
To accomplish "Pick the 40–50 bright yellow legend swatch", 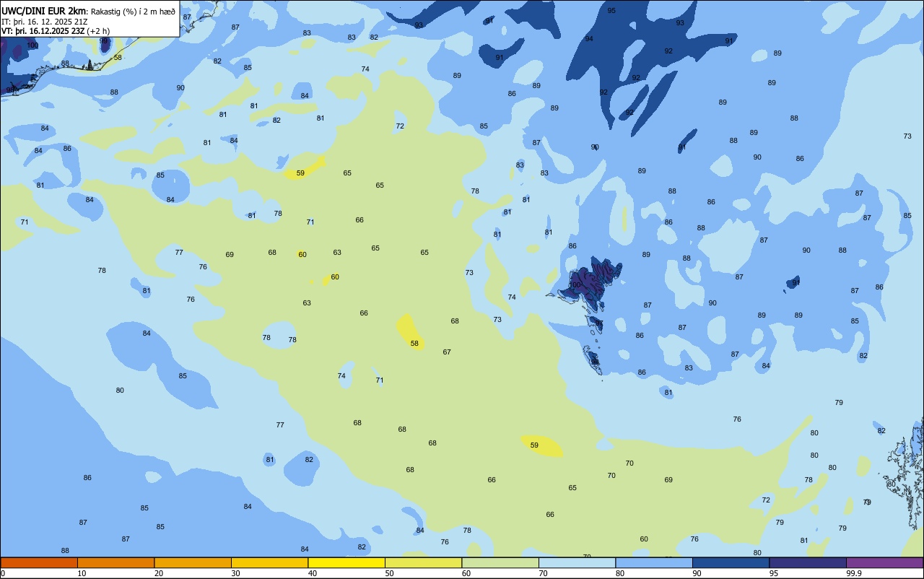I will pyautogui.click(x=346, y=562).
